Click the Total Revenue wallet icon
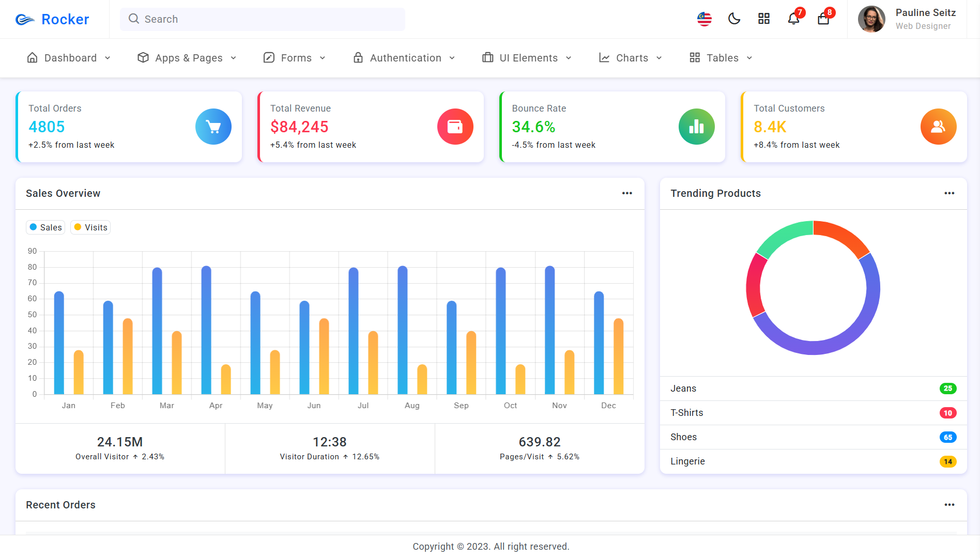 (x=455, y=127)
